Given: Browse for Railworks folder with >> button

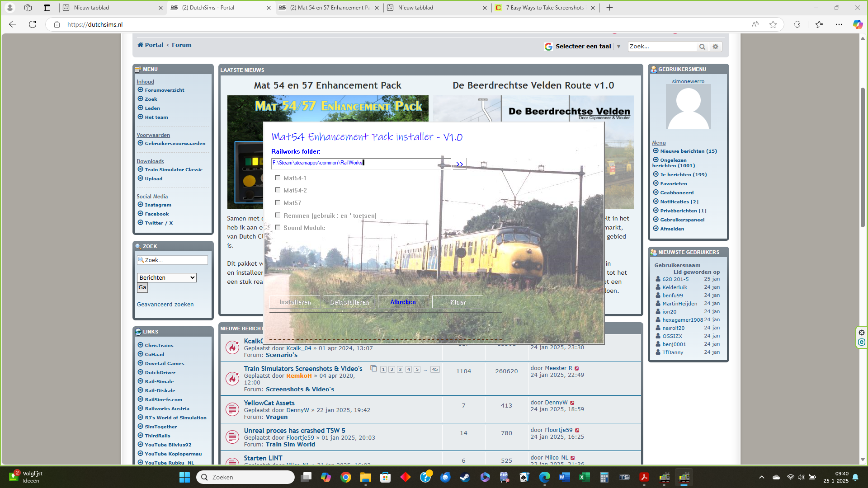Looking at the screenshot, I should point(459,164).
